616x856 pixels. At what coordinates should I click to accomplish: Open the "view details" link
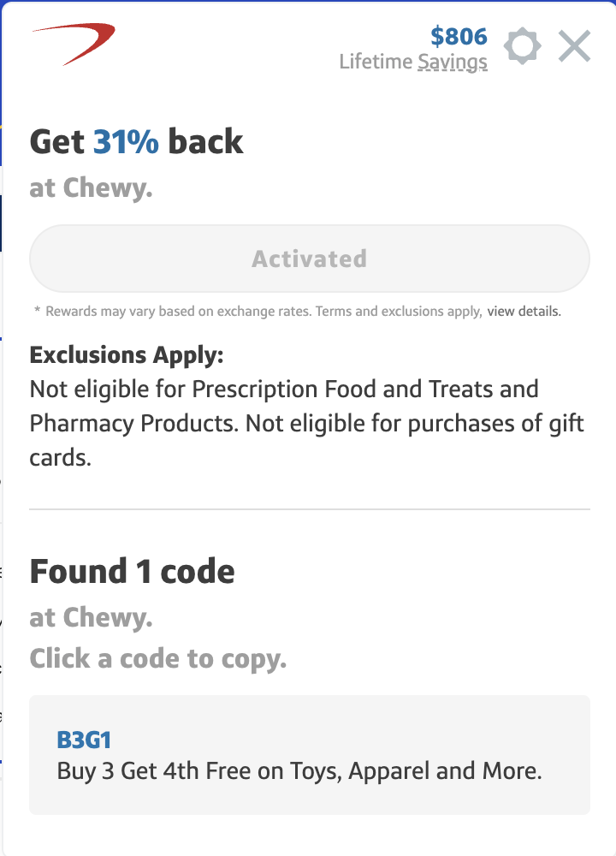pos(524,312)
